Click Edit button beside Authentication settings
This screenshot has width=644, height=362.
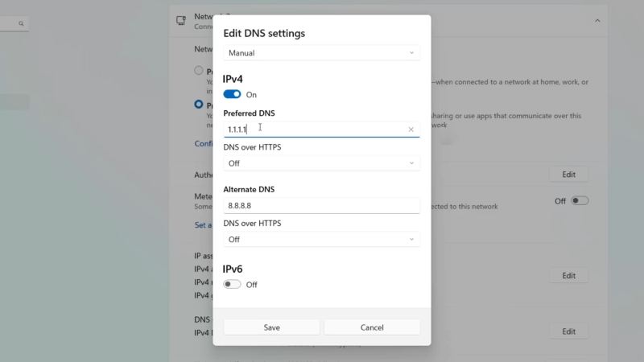(x=569, y=175)
